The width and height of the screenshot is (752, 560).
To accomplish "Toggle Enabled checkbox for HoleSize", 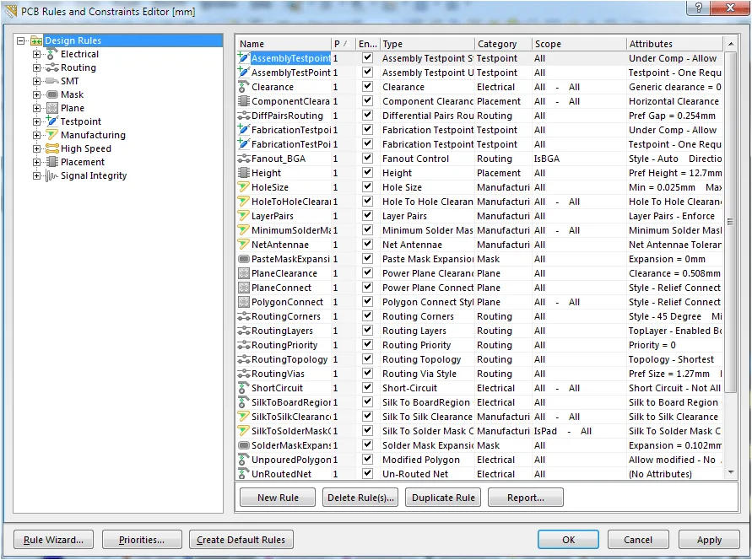I will click(367, 187).
